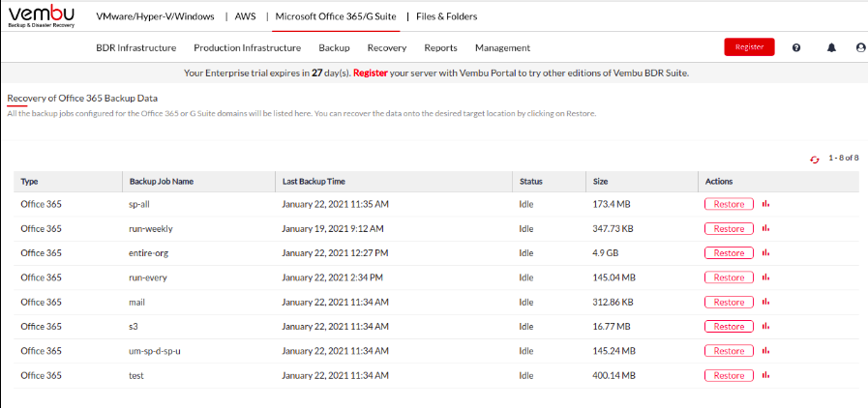Click the '145.04 MB' size value
Image resolution: width=868 pixels, height=408 pixels.
pos(614,277)
